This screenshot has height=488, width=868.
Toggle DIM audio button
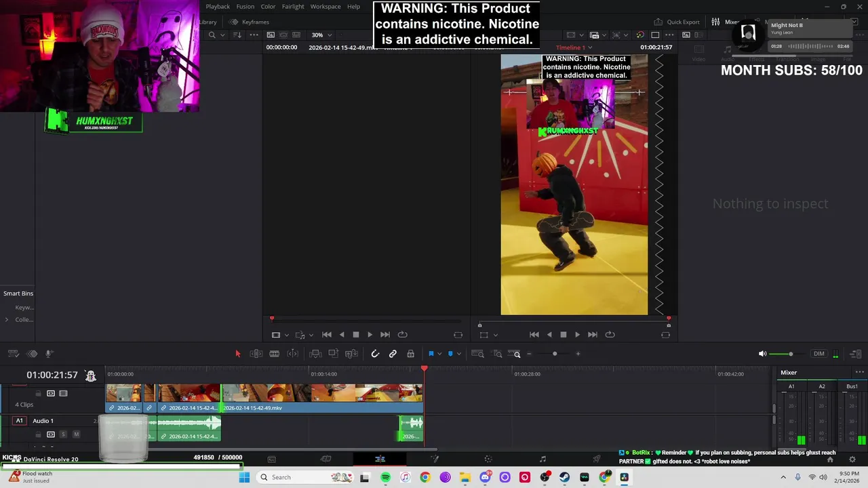(819, 354)
